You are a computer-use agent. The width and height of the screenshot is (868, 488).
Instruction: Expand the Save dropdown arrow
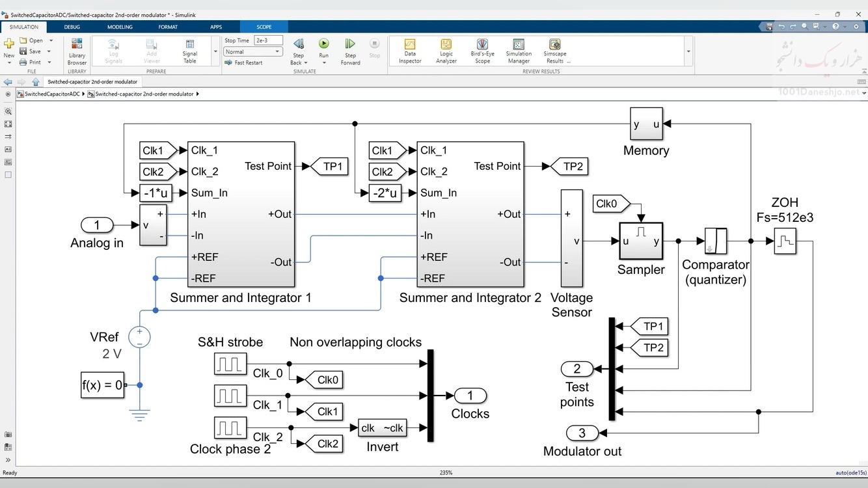(49, 51)
